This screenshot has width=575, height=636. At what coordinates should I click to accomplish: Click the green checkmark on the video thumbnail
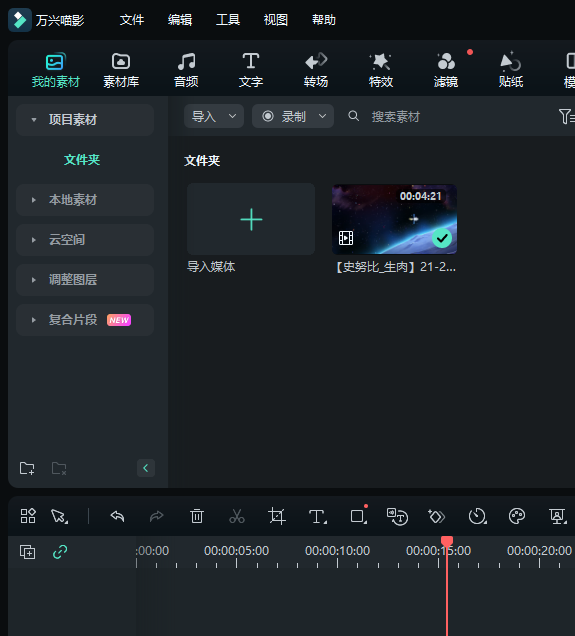pyautogui.click(x=442, y=238)
